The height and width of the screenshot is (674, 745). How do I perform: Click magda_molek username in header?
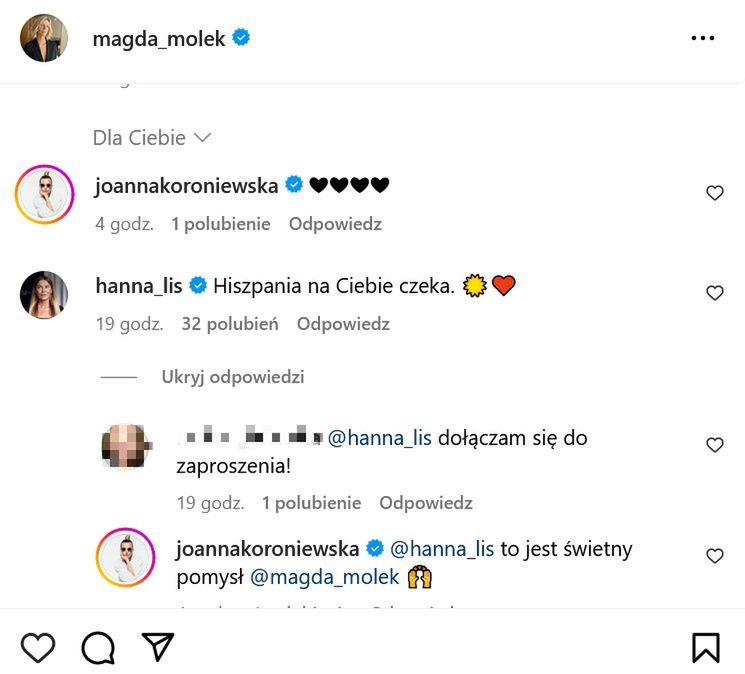160,38
